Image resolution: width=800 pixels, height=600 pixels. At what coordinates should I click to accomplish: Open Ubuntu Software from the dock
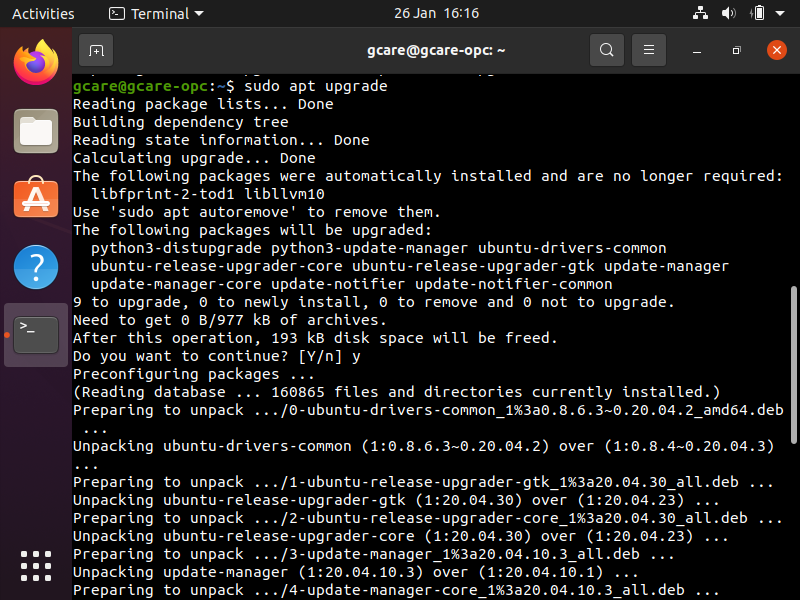coord(36,197)
